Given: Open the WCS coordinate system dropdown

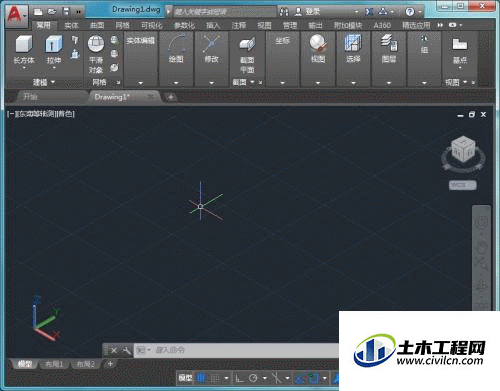Looking at the screenshot, I should 463,185.
